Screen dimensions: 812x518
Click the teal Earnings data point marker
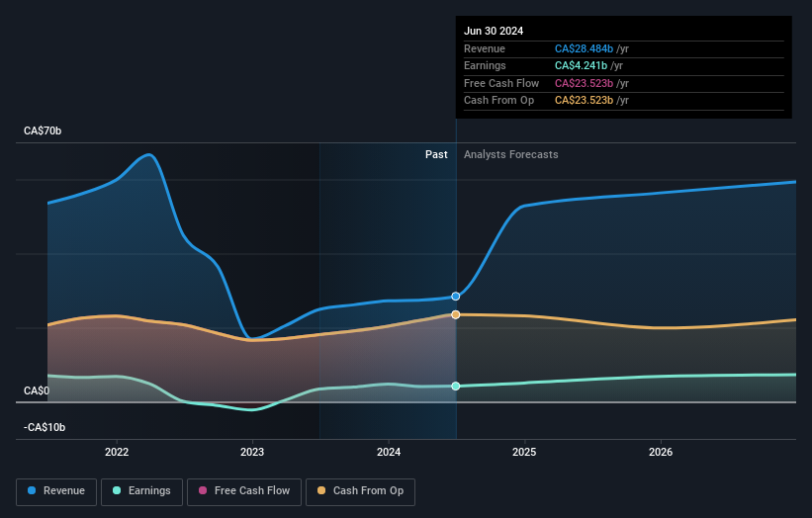456,387
